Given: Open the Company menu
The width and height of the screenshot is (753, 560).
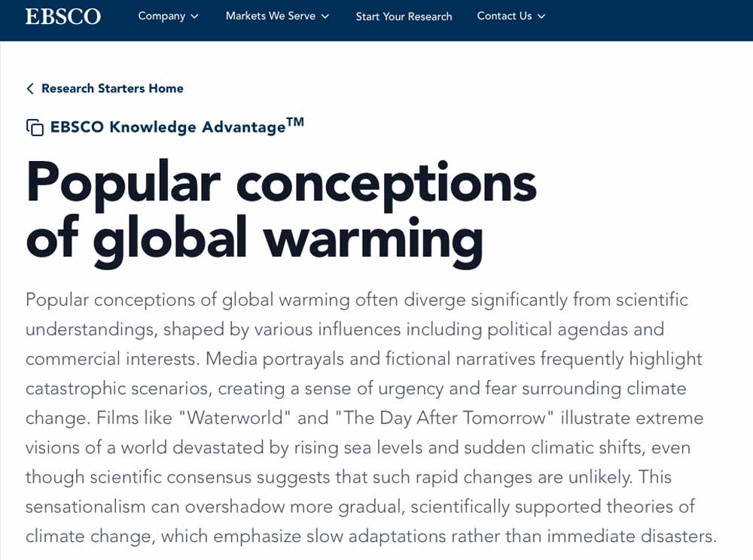Looking at the screenshot, I should (161, 17).
